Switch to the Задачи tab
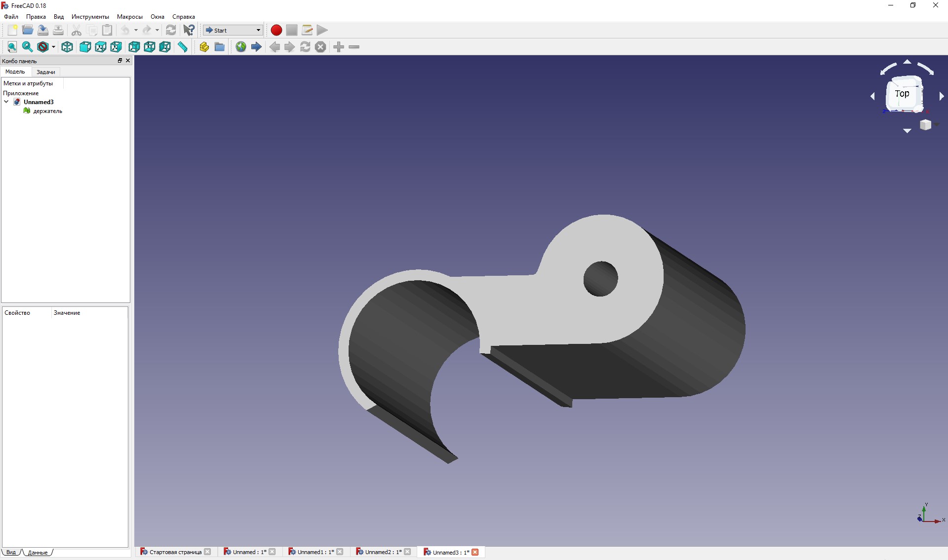948x560 pixels. click(x=46, y=72)
